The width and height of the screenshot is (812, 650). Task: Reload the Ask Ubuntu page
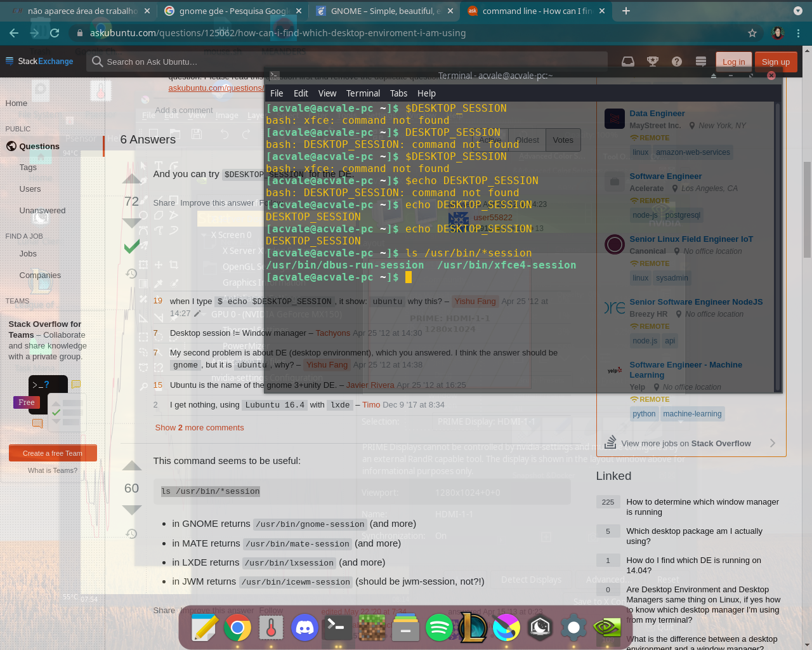point(55,33)
